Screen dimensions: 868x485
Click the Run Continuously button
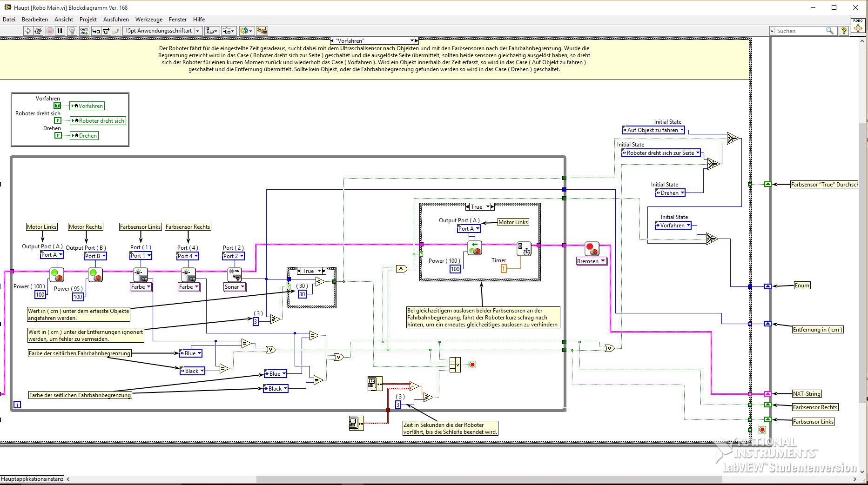click(x=39, y=31)
